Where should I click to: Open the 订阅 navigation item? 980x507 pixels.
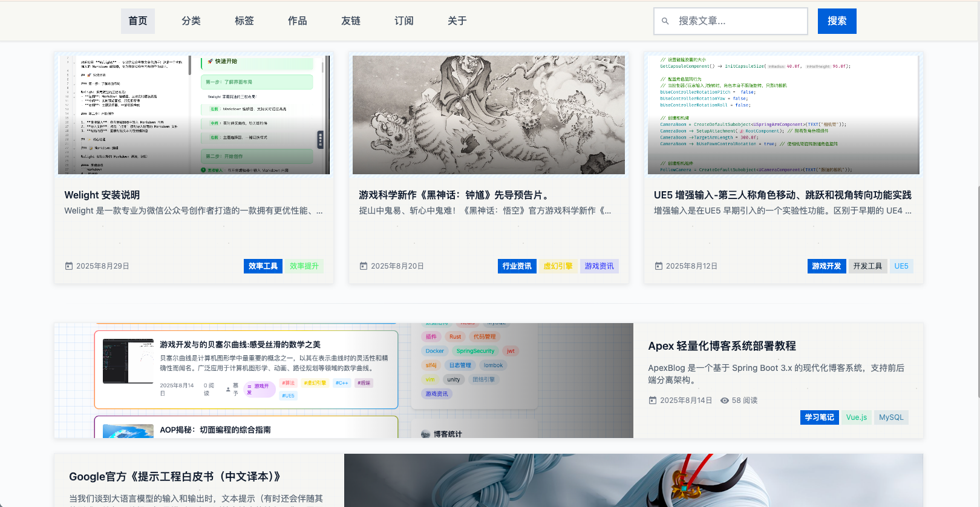coord(404,21)
